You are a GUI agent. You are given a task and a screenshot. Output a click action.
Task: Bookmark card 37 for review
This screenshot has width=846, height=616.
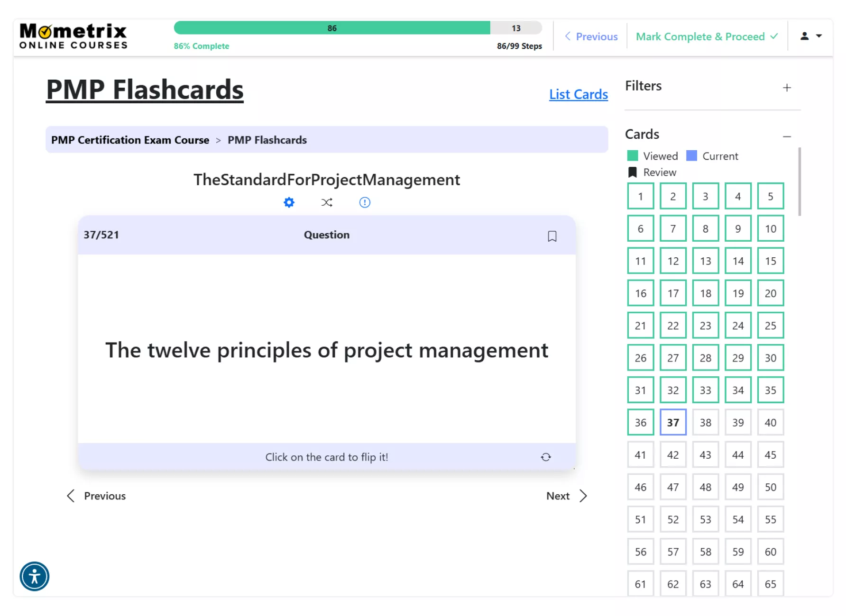tap(552, 236)
